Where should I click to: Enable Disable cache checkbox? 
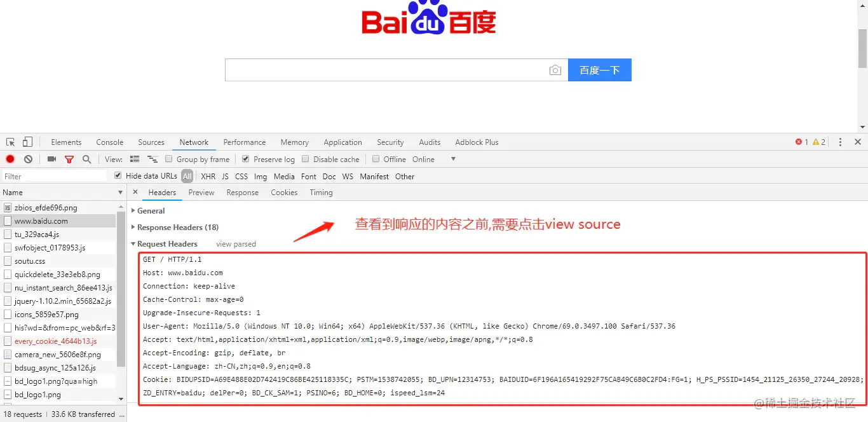pos(306,159)
